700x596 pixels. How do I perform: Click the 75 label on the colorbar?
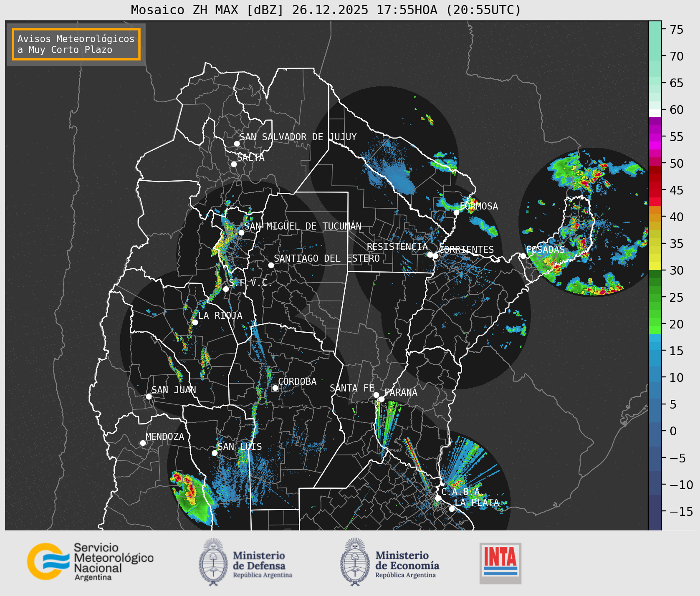tap(677, 30)
